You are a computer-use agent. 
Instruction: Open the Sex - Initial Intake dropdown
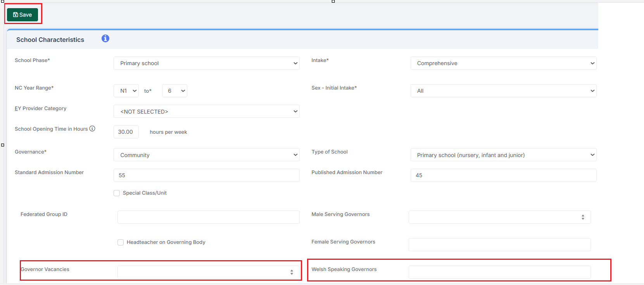point(503,91)
